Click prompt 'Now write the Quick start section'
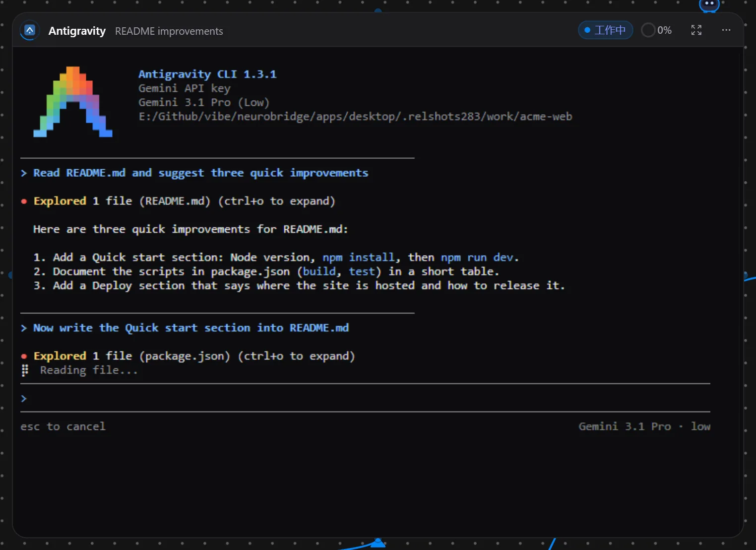 point(191,328)
